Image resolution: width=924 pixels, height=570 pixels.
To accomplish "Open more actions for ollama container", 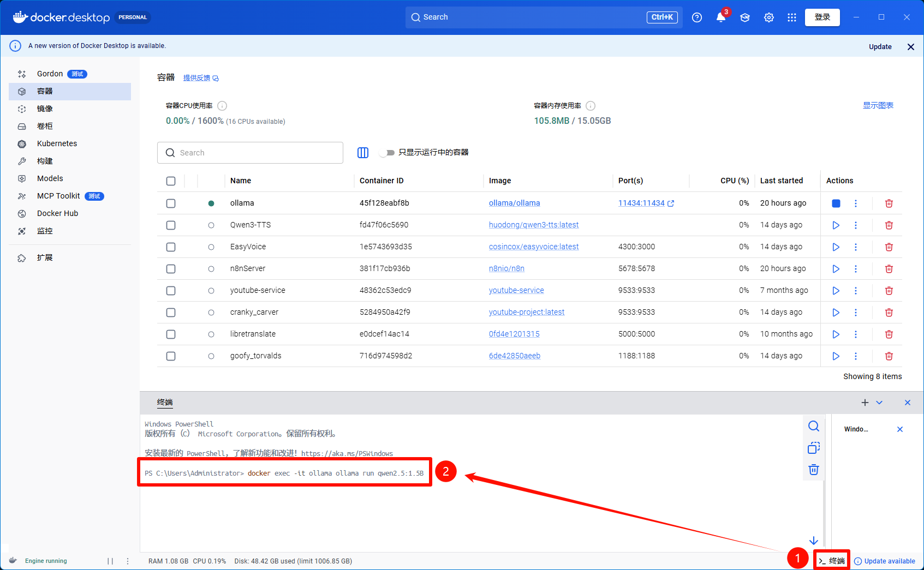I will [x=856, y=203].
